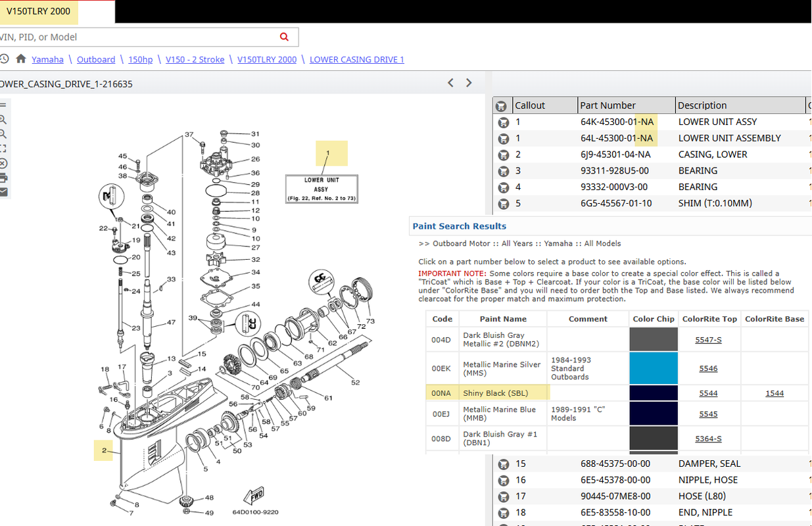Screen dimensions: 812x526
Task: Open the LOWER CASING DRIVE 1 breadcrumb
Action: click(x=357, y=59)
